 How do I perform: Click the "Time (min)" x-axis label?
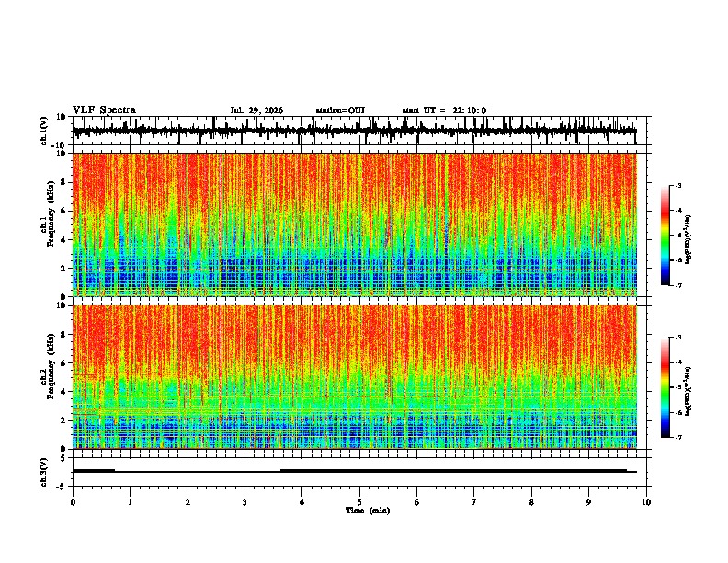click(368, 511)
